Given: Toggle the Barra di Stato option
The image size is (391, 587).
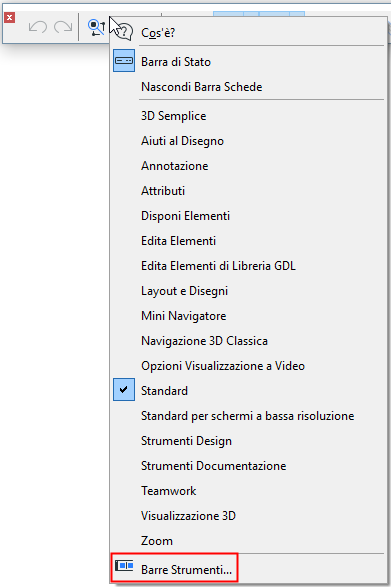Looking at the screenshot, I should click(249, 62).
